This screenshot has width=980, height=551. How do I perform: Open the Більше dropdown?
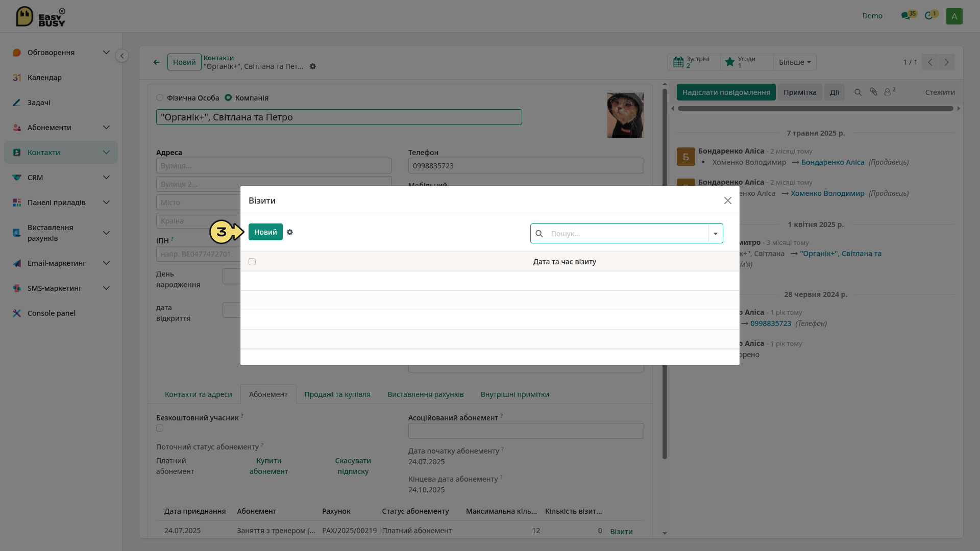795,62
